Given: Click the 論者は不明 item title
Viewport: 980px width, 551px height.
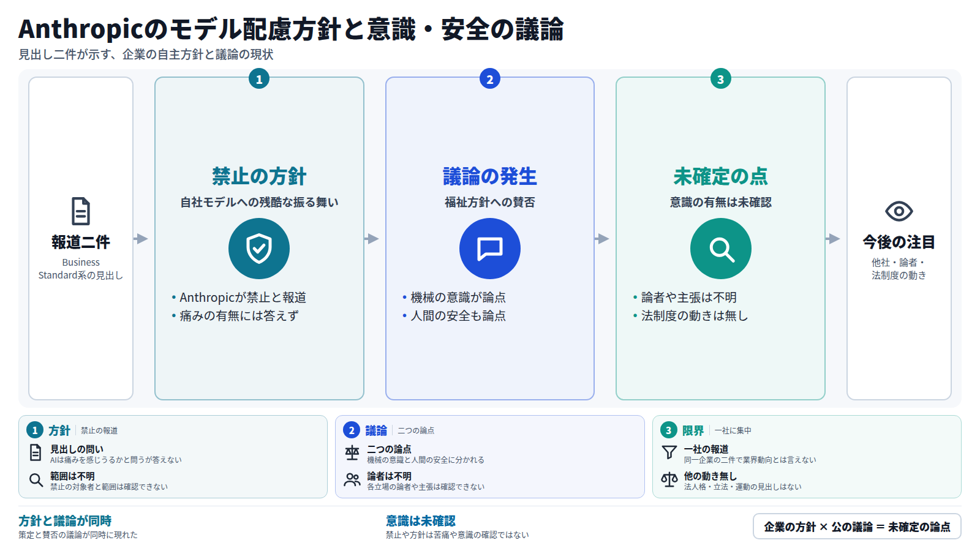Looking at the screenshot, I should 389,476.
